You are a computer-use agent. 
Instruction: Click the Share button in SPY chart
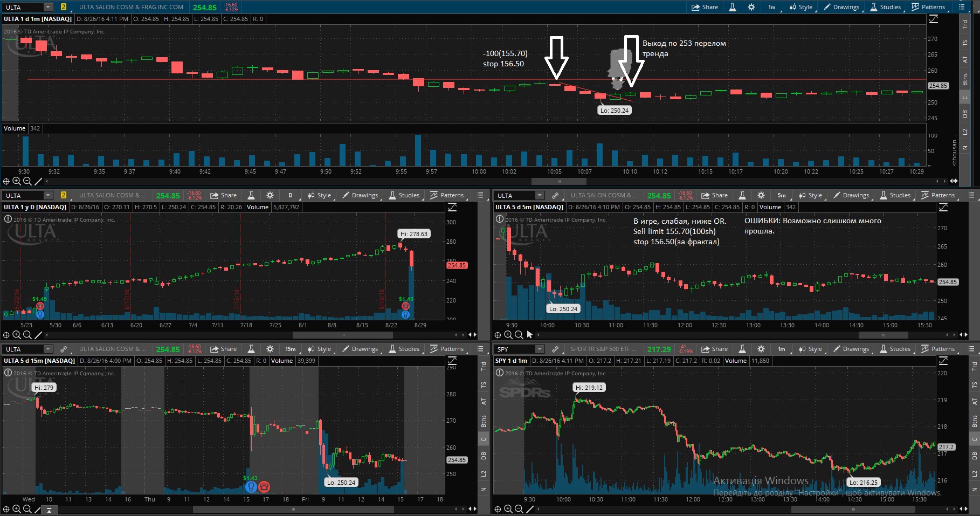click(x=715, y=349)
